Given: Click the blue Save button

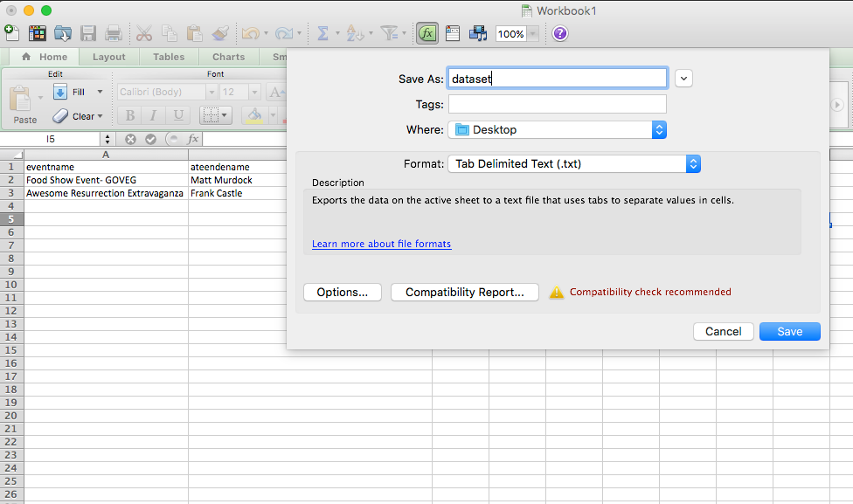Looking at the screenshot, I should [790, 331].
